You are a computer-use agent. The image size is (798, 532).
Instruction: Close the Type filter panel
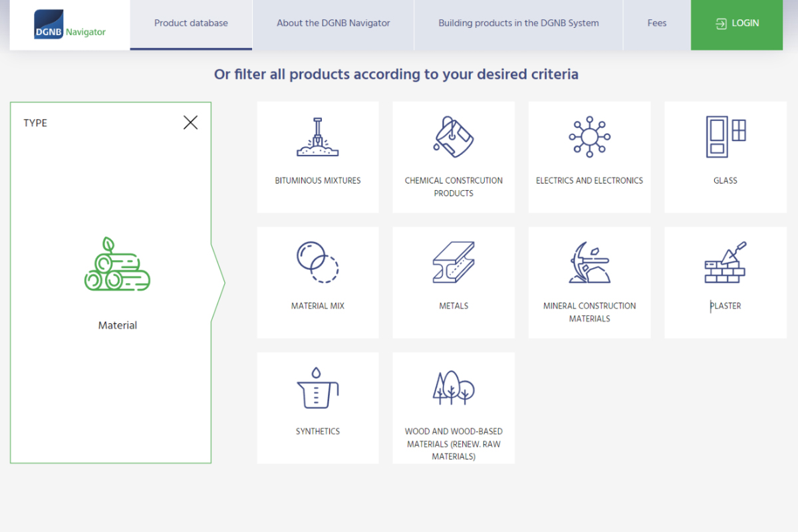190,122
